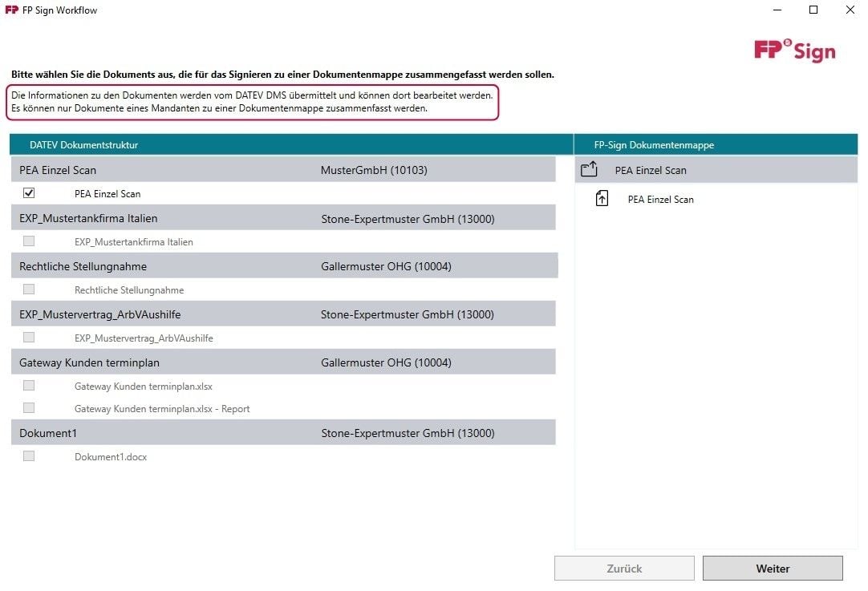Select the EXP_Mustervertrag_ArbVAushilfe group header
868x591 pixels.
pyautogui.click(x=283, y=314)
